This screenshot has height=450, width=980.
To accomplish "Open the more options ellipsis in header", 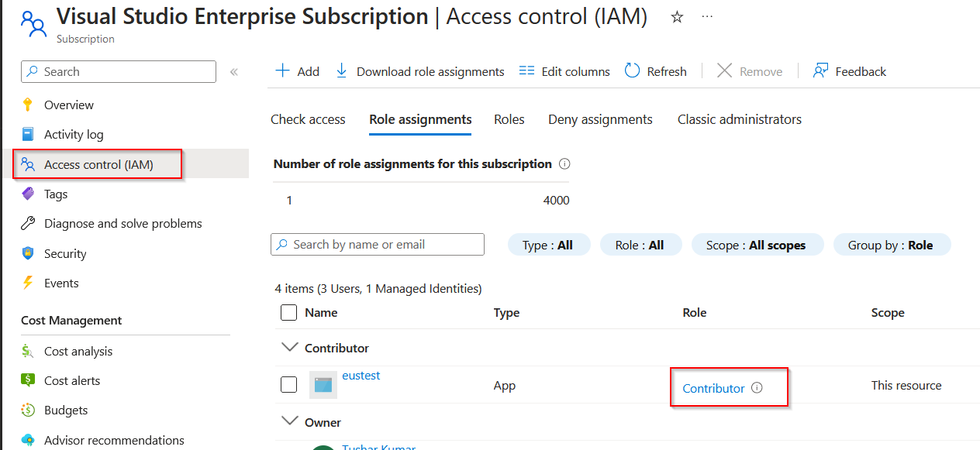I will [x=707, y=16].
